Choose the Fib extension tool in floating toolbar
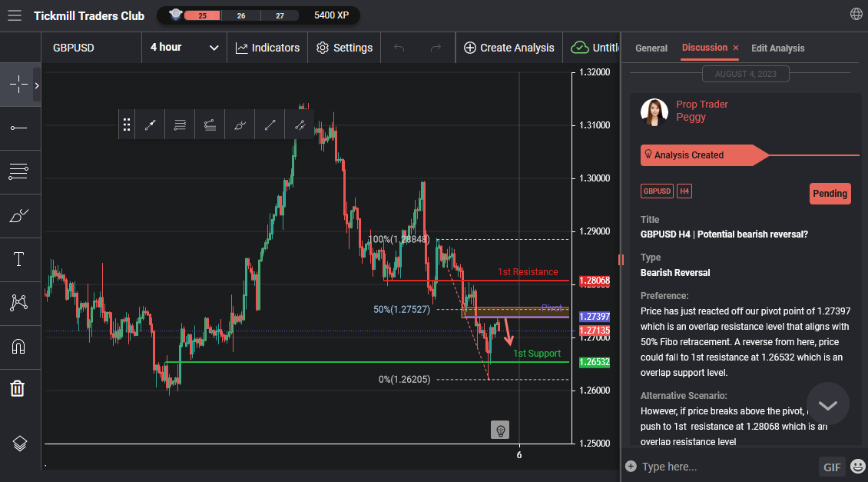Viewport: 868px width, 482px height. pyautogui.click(x=210, y=125)
